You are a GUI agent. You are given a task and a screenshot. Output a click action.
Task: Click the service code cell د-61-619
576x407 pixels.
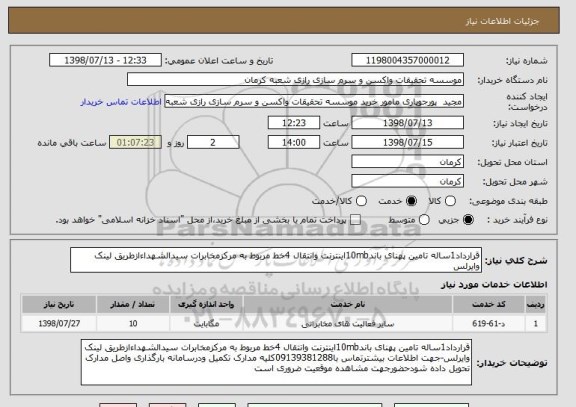[489, 324]
